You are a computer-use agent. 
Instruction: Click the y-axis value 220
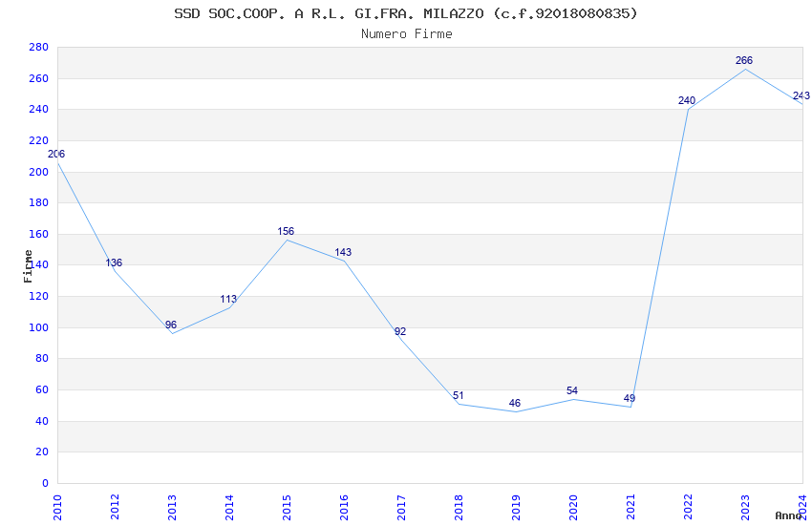39,140
